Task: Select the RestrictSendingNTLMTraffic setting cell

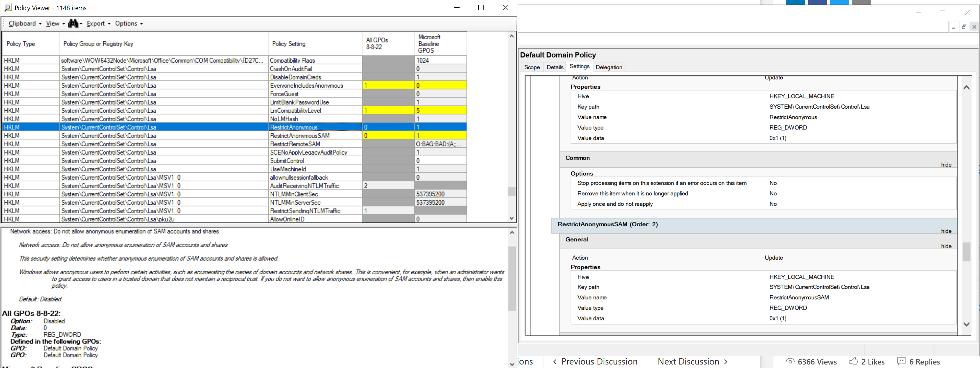Action: click(316, 211)
